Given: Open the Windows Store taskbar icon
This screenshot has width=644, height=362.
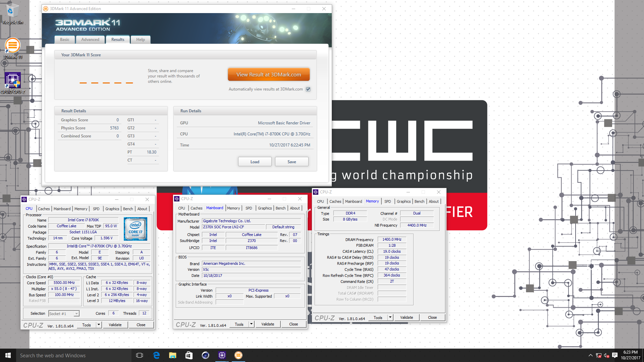Looking at the screenshot, I should coord(189,355).
